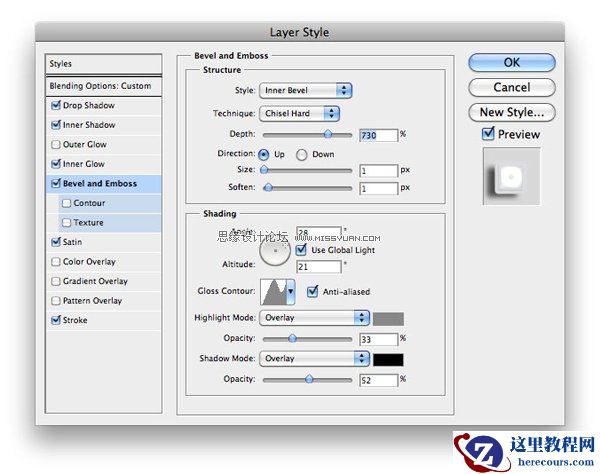The width and height of the screenshot is (600, 474).
Task: Open the Technique dropdown showing Chisel Hard
Action: (x=299, y=114)
